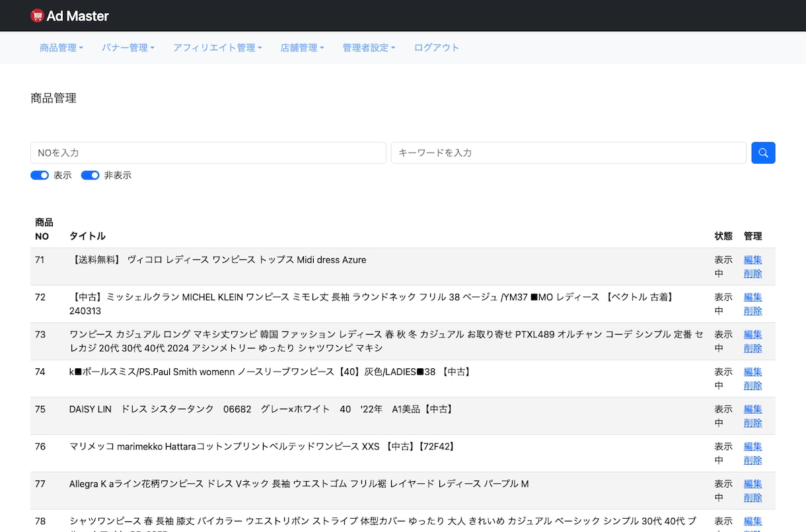Expand the 店舗管理 menu

[303, 48]
